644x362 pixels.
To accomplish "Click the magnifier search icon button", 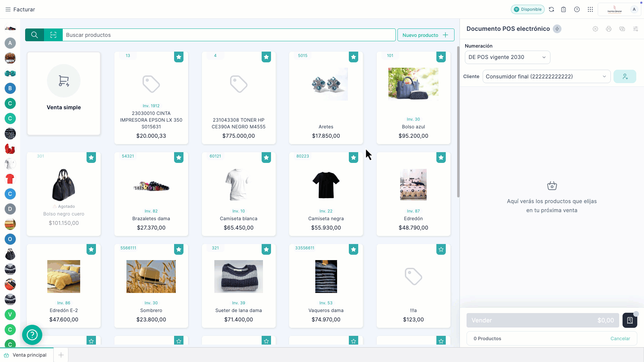I will point(35,35).
